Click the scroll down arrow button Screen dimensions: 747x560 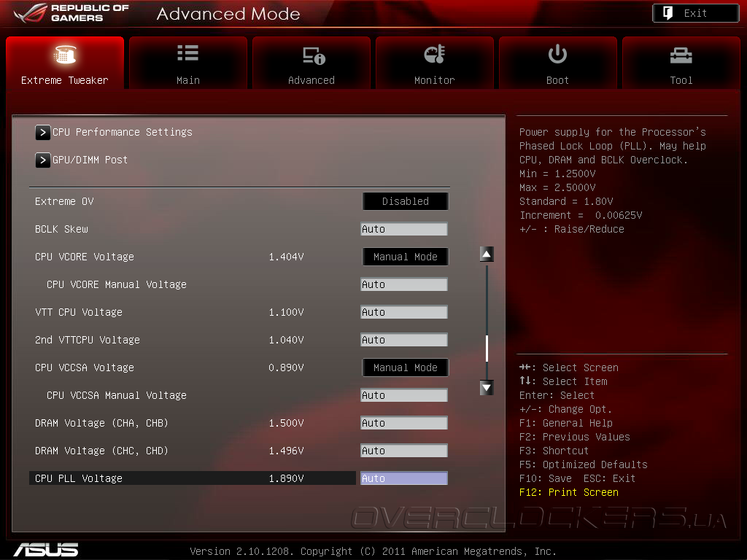point(487,388)
